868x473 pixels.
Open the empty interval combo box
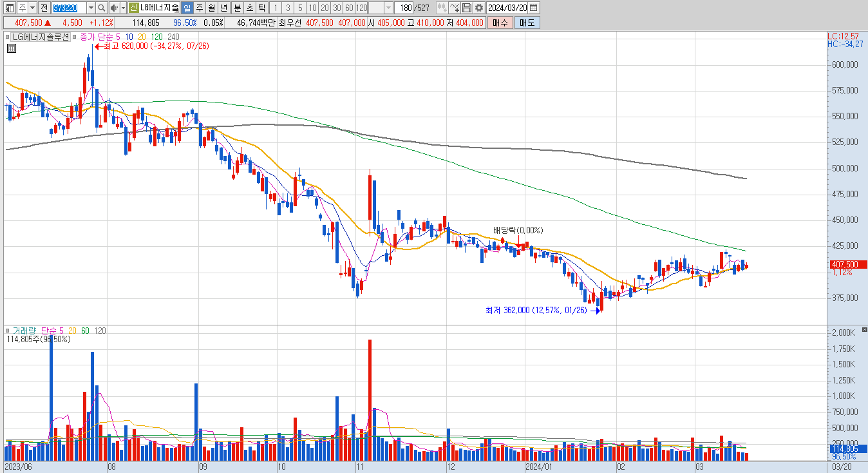click(x=381, y=8)
